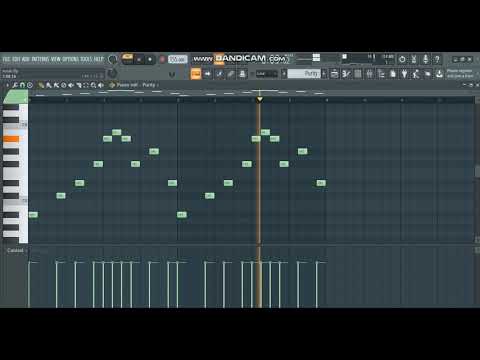Select the magnifier Zoom tool

[93, 85]
